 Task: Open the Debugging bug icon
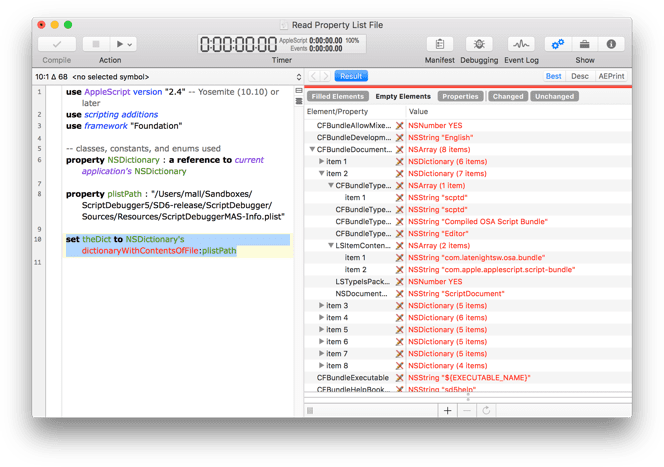479,44
